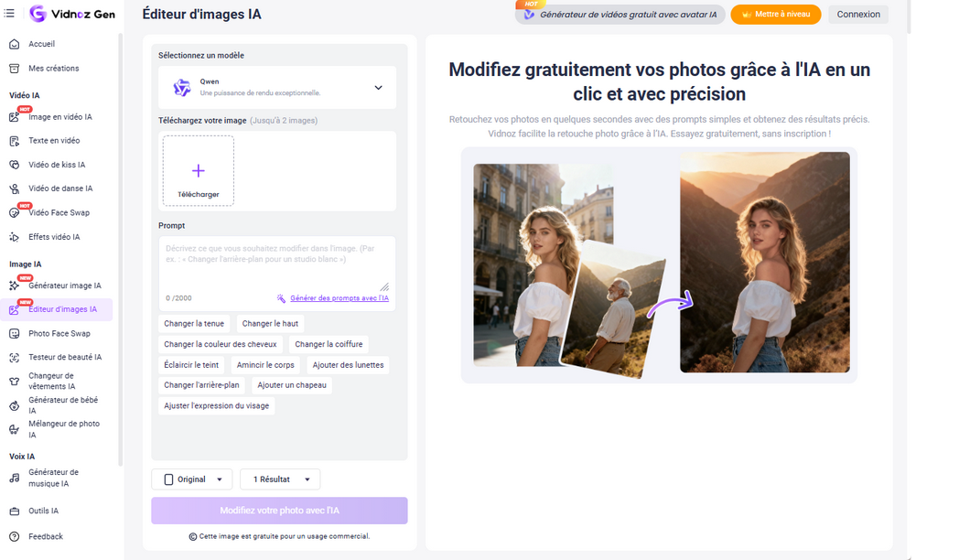Open Mes créations in the sidebar
959x560 pixels.
(54, 69)
